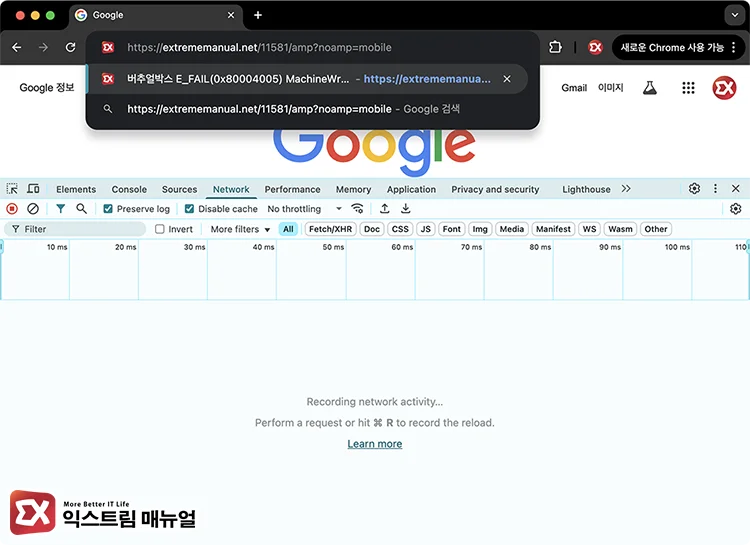
Task: Select the Google 검색 suggestion row
Action: (x=307, y=109)
